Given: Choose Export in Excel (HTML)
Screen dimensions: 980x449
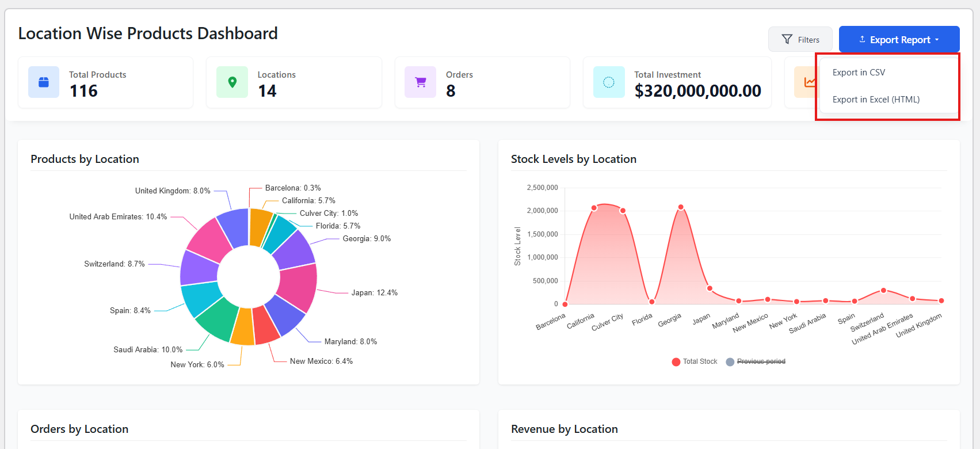Looking at the screenshot, I should coord(876,100).
